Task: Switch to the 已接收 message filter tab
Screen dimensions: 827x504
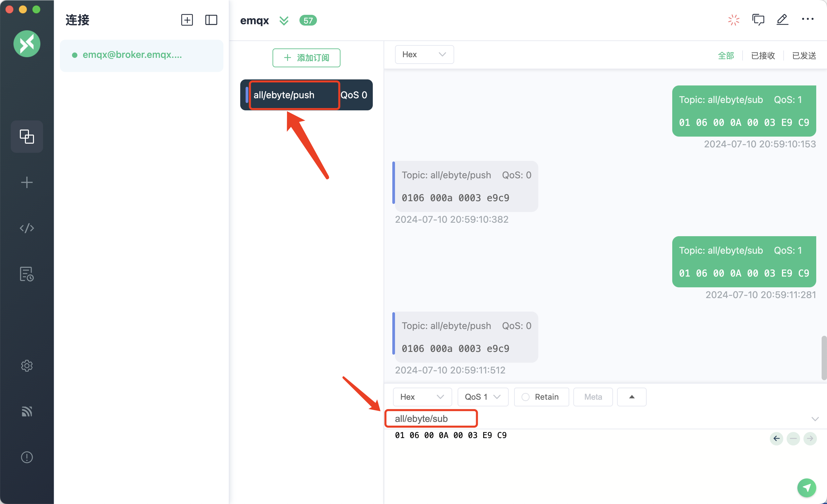Action: [x=763, y=56]
